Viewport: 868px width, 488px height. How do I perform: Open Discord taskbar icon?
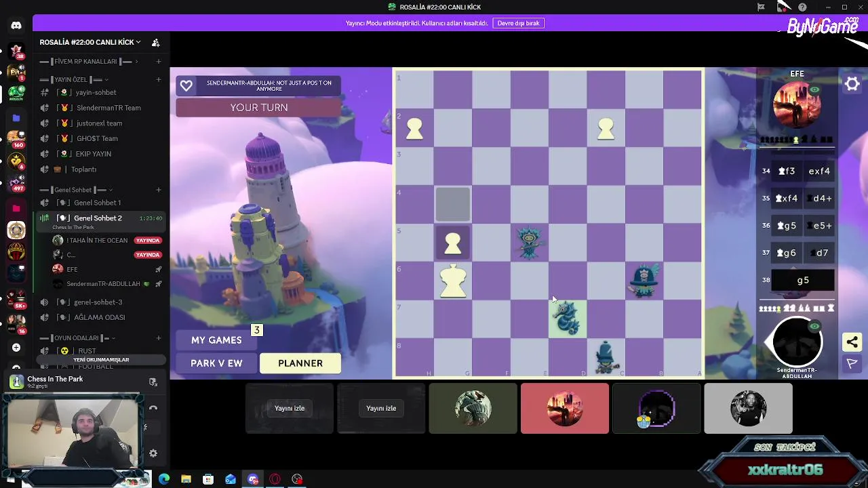point(253,479)
